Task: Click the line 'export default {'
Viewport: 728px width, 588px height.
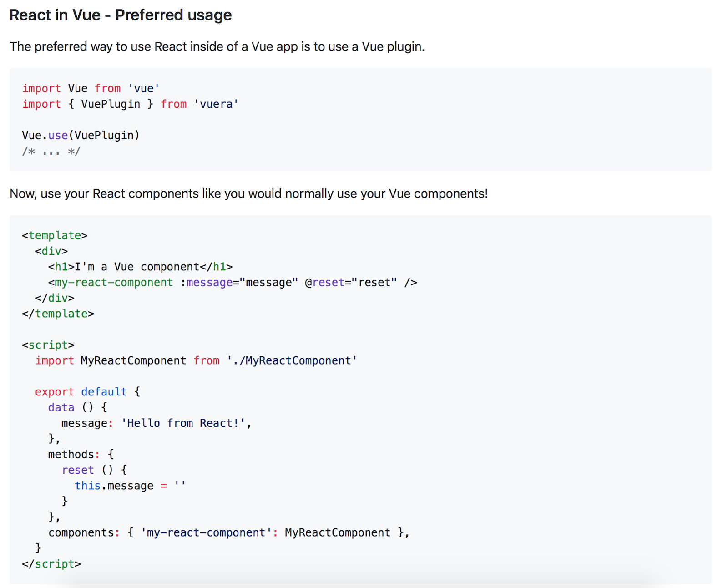Action: coord(88,392)
